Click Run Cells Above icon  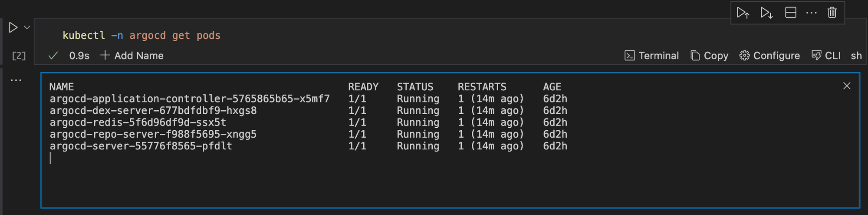743,13
